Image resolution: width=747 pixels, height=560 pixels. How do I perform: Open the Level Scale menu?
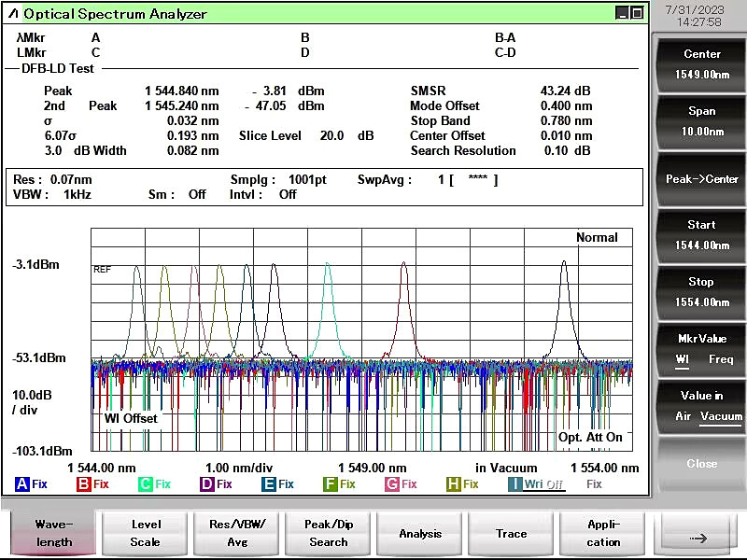[x=146, y=533]
